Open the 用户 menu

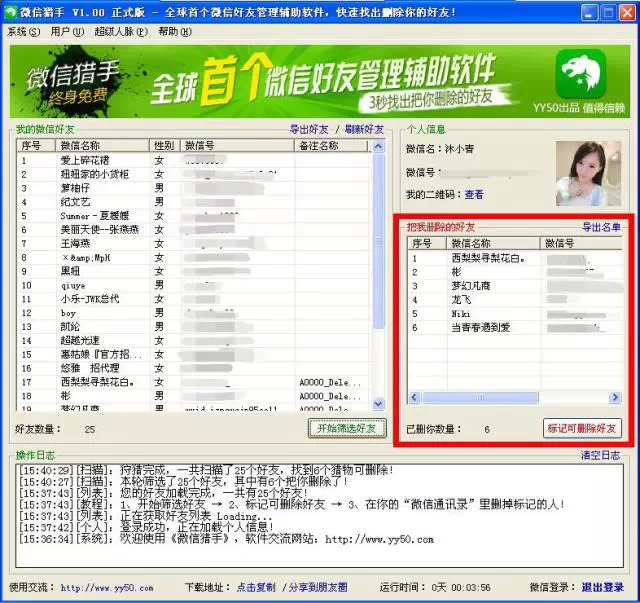66,32
